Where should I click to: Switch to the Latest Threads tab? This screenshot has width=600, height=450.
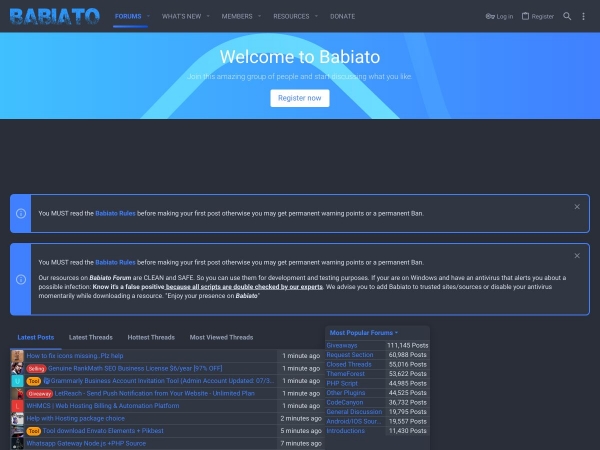tap(91, 337)
